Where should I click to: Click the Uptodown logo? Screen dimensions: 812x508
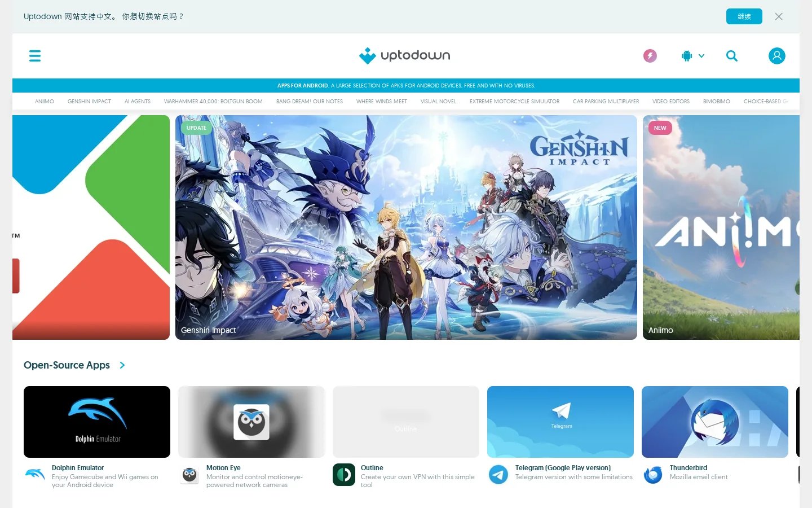click(405, 55)
